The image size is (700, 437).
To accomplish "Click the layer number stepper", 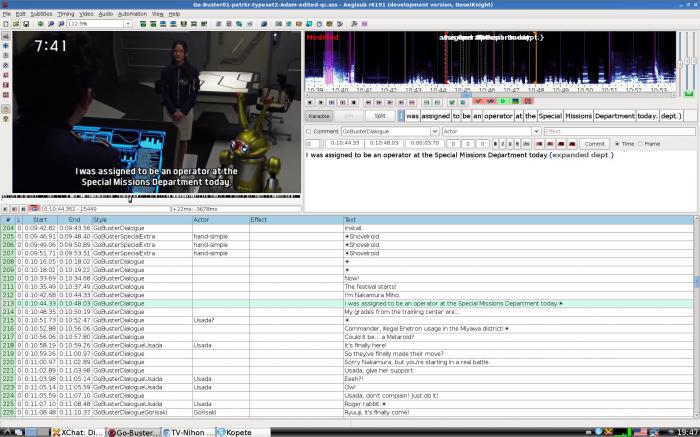I will [x=313, y=144].
